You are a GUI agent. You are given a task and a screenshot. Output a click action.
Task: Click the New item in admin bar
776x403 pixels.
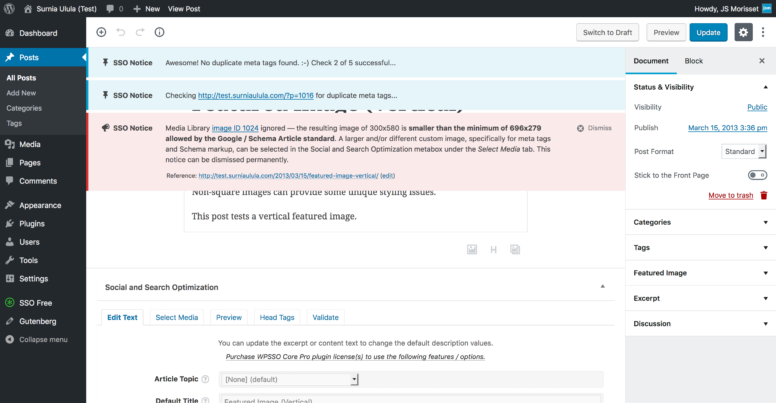[146, 9]
